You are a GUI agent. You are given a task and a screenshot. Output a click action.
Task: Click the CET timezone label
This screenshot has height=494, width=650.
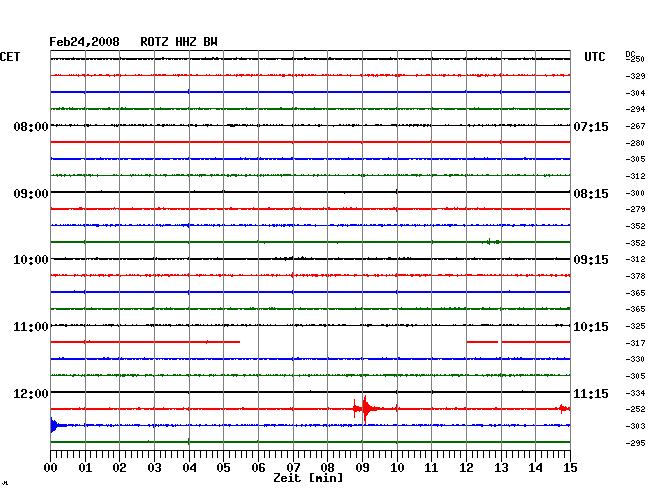point(10,57)
